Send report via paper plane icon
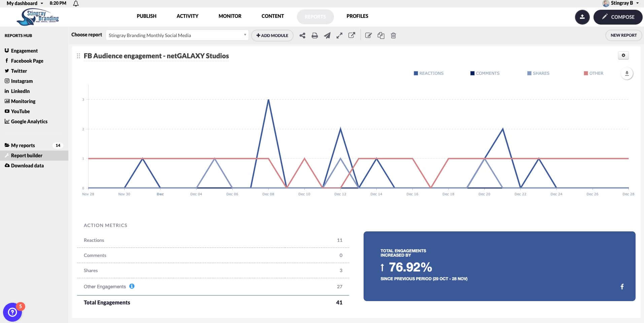The height and width of the screenshot is (323, 644). point(327,35)
